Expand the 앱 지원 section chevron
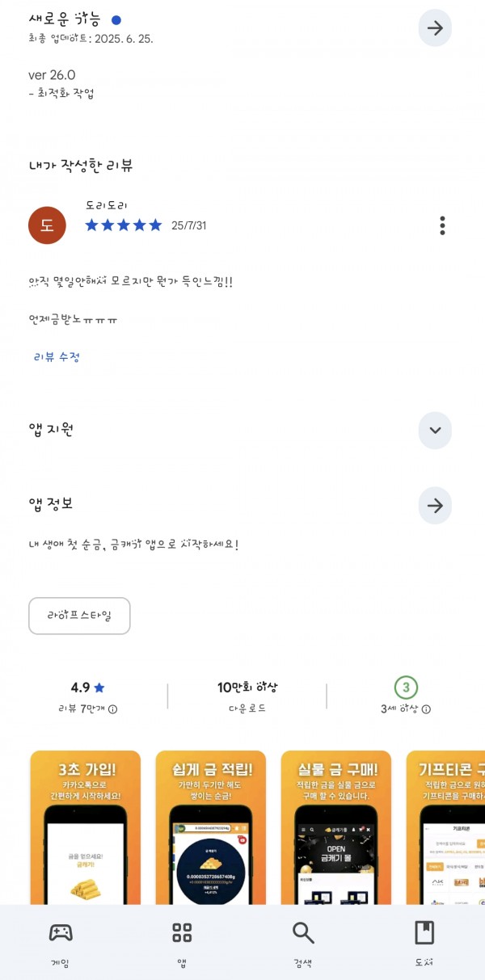485x980 pixels. pyautogui.click(x=435, y=430)
